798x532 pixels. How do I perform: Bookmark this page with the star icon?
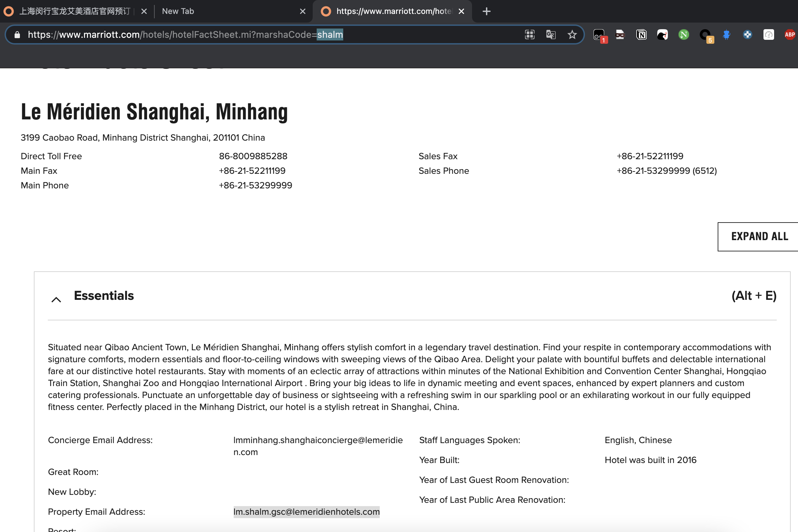point(572,34)
